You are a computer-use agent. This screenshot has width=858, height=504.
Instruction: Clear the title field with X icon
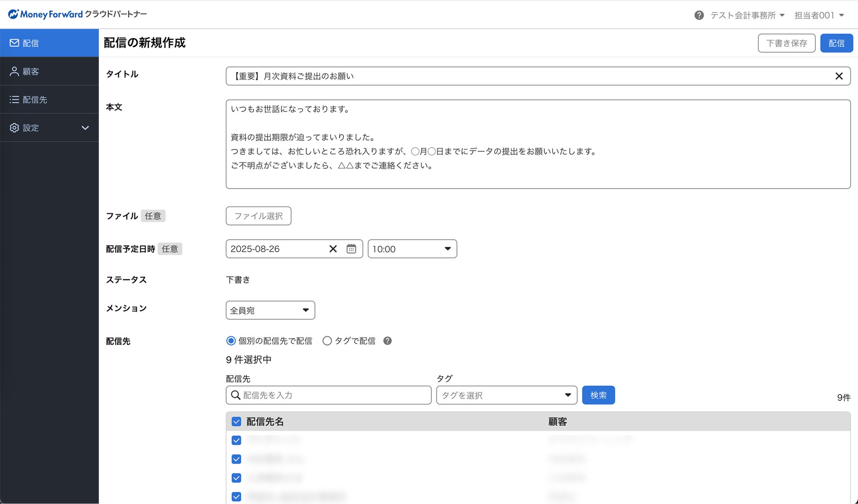point(839,76)
